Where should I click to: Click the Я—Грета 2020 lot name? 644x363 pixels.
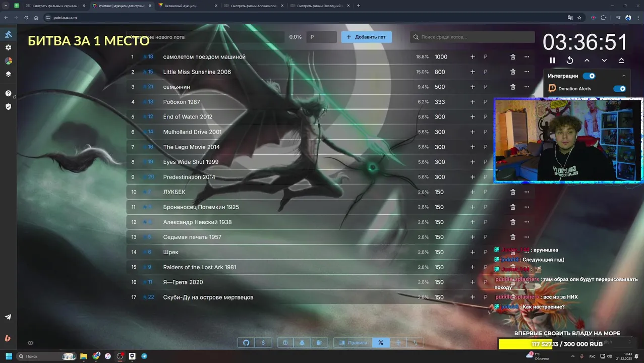[183, 282]
